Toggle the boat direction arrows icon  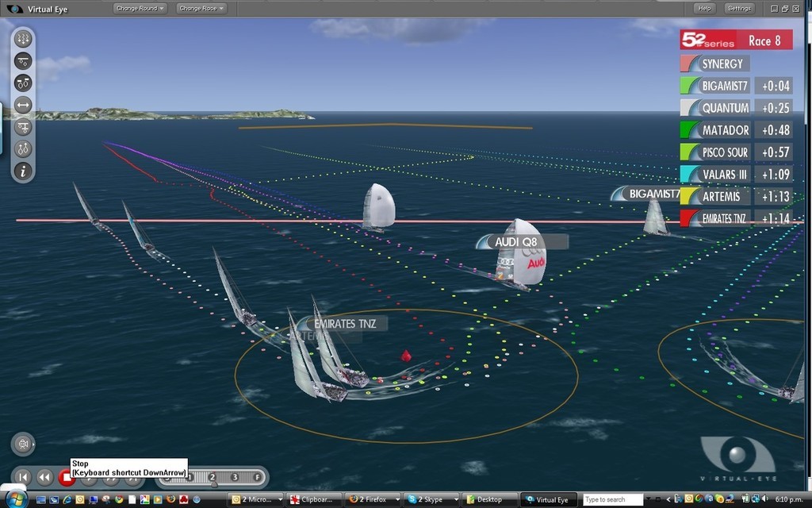point(23,149)
